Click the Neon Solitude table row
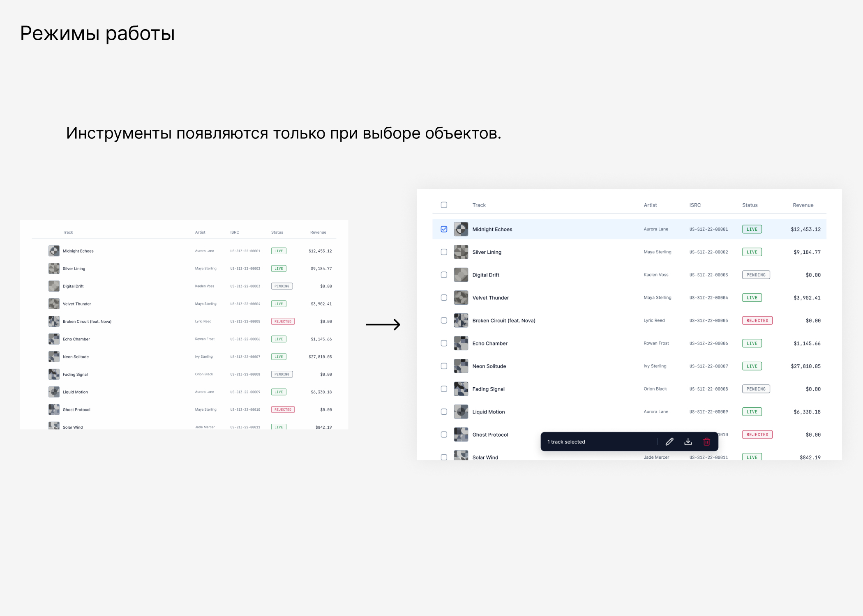 click(575, 366)
